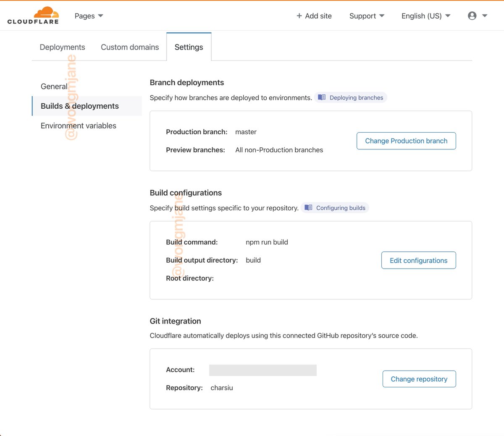Click the Build configurations heading
This screenshot has width=504, height=436.
click(186, 193)
